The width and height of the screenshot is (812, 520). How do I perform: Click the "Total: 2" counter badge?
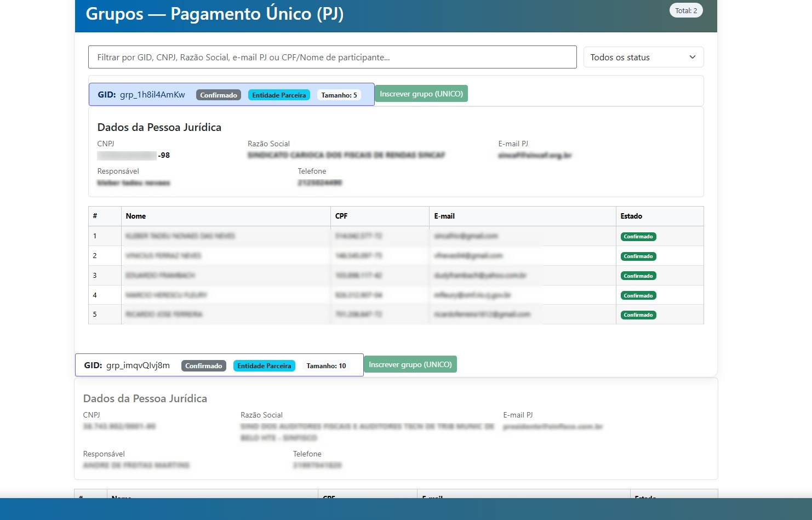point(686,10)
